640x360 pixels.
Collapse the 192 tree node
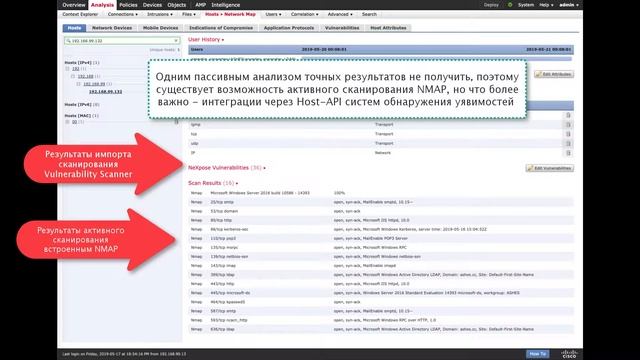point(67,69)
